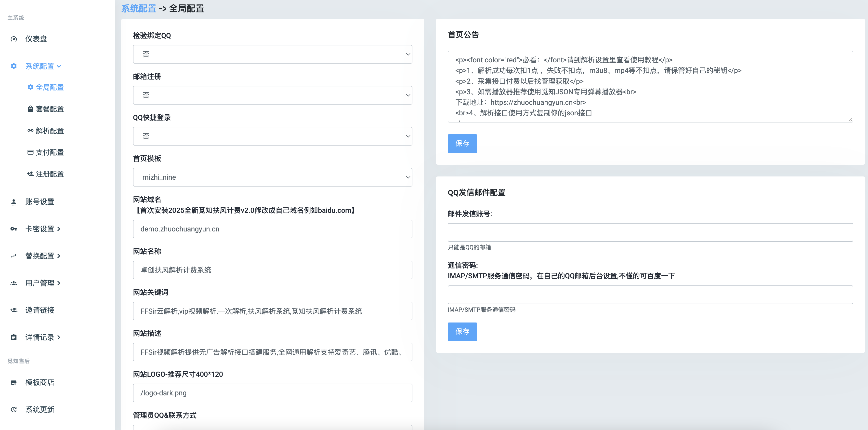Focus the 网站域名 input field
868x430 pixels.
pyautogui.click(x=272, y=229)
